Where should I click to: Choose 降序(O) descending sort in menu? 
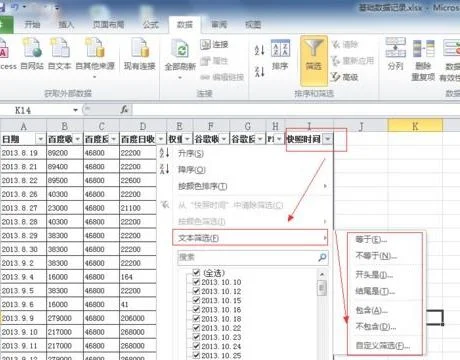click(x=245, y=170)
